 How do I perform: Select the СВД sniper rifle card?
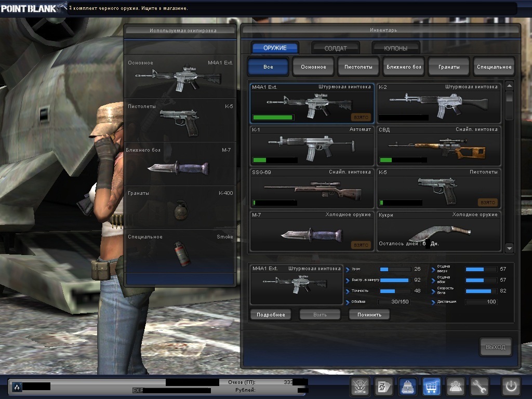point(438,146)
